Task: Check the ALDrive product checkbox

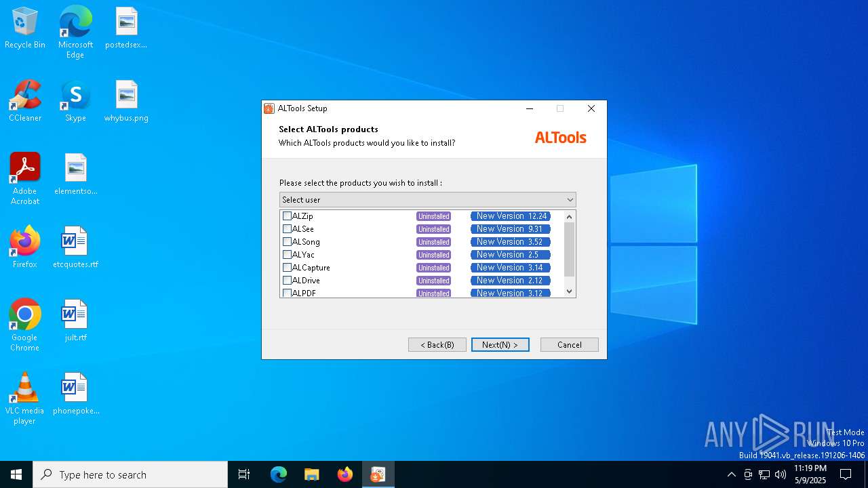Action: tap(287, 281)
